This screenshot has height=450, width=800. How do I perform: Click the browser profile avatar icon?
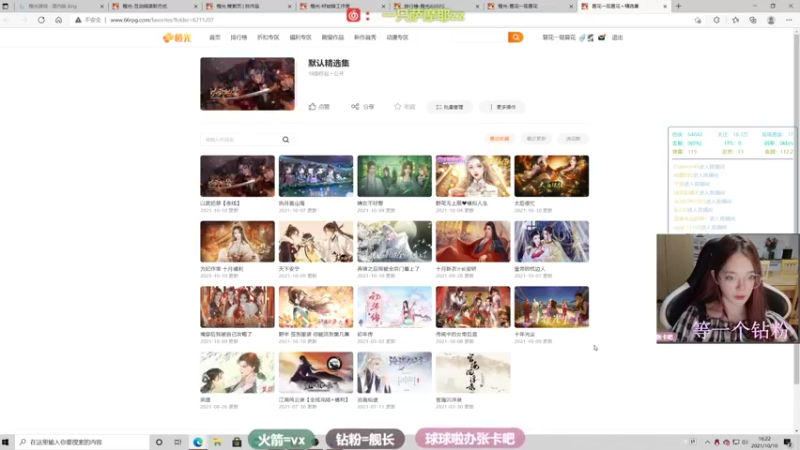tap(771, 20)
